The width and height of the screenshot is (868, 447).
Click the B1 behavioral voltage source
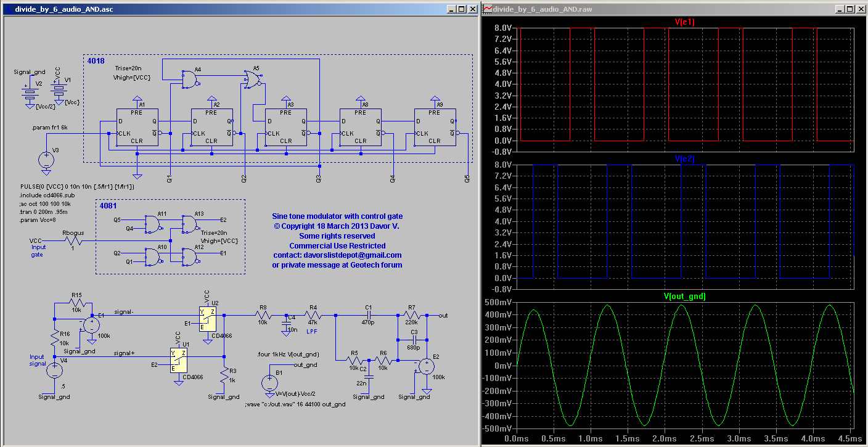click(269, 382)
